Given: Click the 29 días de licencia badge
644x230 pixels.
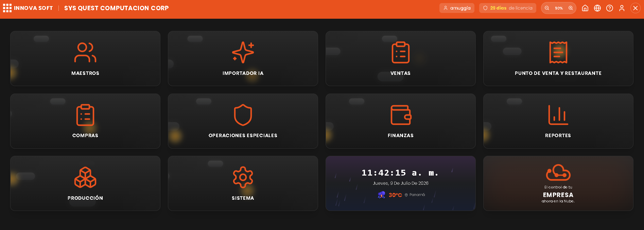Looking at the screenshot, I should [508, 8].
